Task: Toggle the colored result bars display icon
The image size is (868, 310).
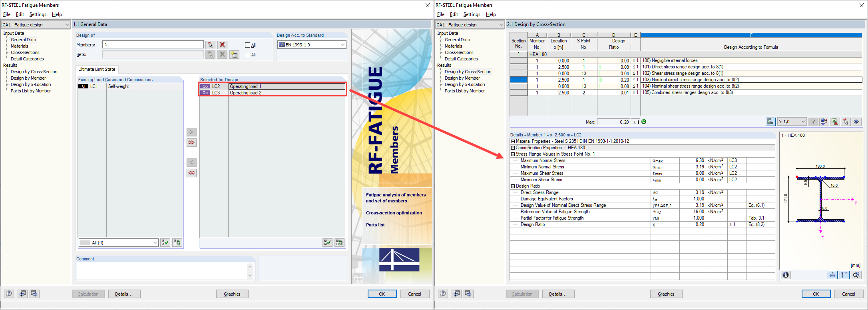Action: (x=770, y=122)
